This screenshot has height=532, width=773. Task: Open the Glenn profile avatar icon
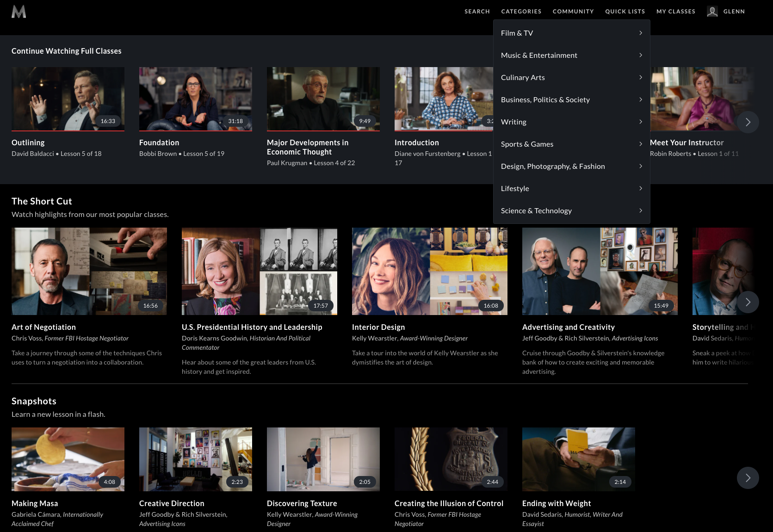(x=712, y=12)
